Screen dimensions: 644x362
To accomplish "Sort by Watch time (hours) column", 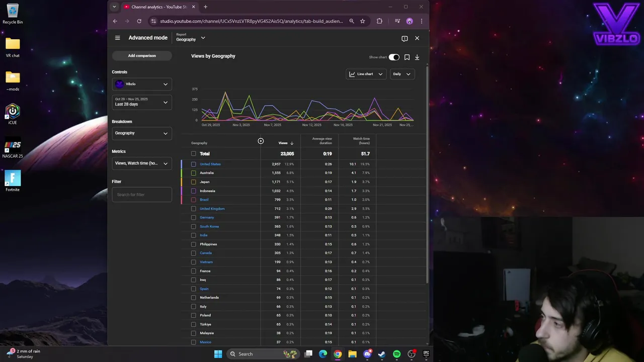I will coord(361,141).
